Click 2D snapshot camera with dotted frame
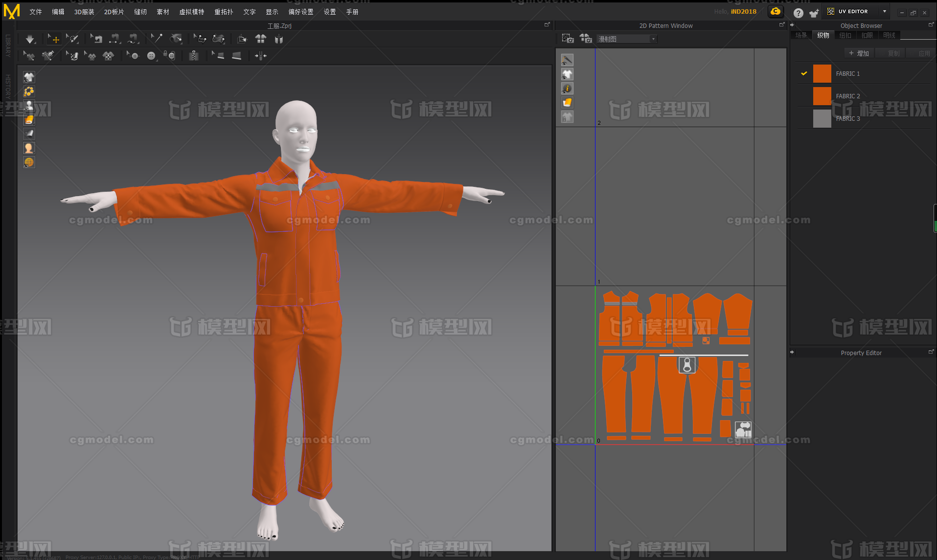Viewport: 937px width, 560px height. pyautogui.click(x=568, y=39)
